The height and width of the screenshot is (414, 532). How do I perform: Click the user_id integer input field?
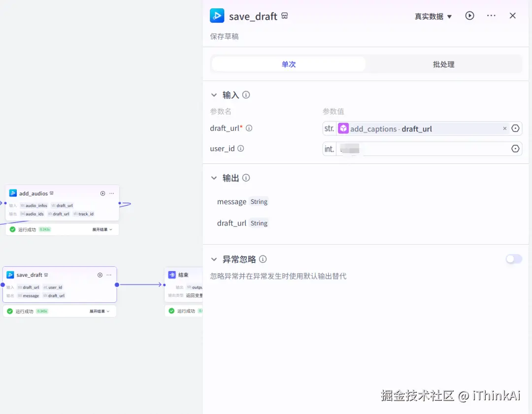[x=424, y=148]
